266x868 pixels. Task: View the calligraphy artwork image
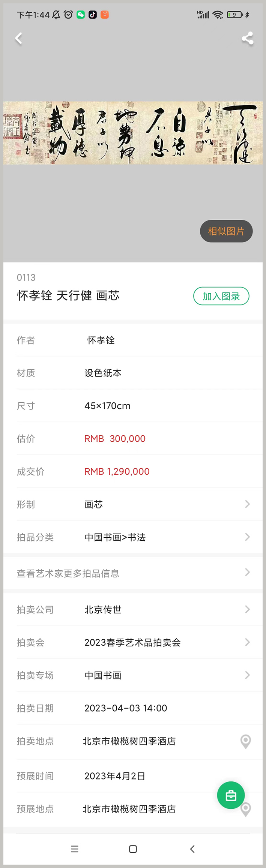tap(133, 133)
